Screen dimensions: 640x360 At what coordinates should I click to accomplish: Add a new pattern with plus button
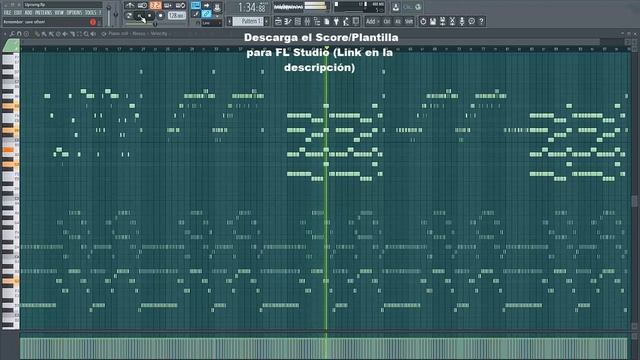point(267,21)
